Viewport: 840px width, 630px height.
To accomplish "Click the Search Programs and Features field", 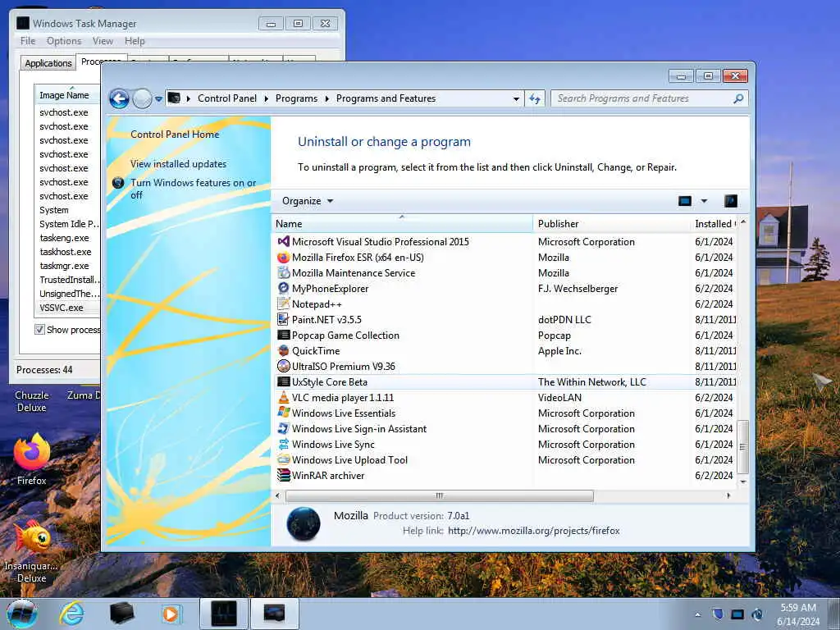I will 643,98.
